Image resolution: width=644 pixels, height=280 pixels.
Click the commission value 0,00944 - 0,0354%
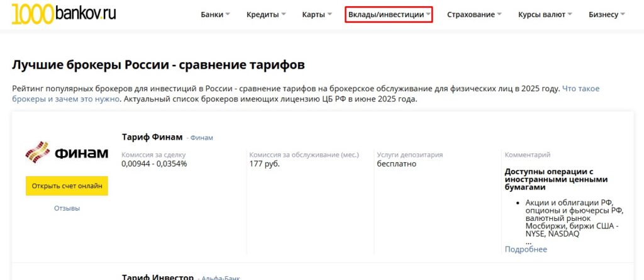point(154,164)
